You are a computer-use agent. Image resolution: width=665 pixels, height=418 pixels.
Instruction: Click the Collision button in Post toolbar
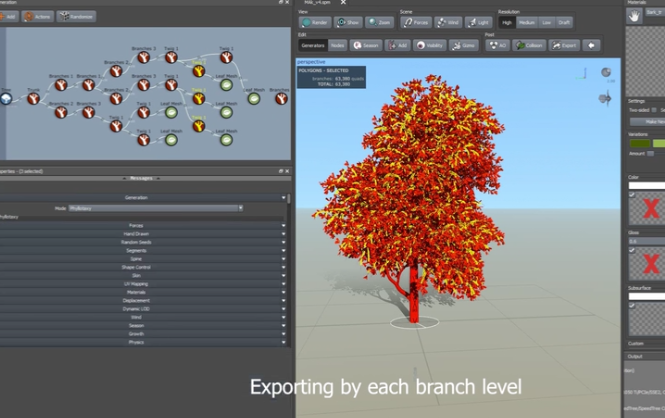point(529,45)
